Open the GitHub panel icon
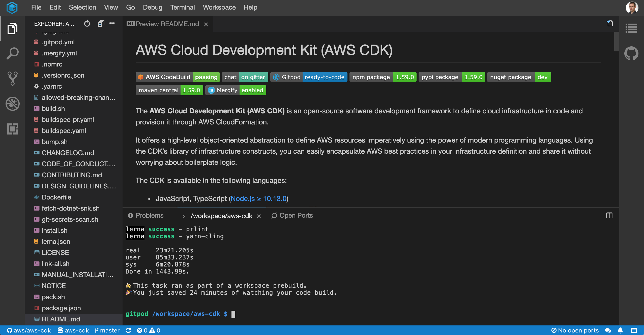The height and width of the screenshot is (335, 644). 631,53
